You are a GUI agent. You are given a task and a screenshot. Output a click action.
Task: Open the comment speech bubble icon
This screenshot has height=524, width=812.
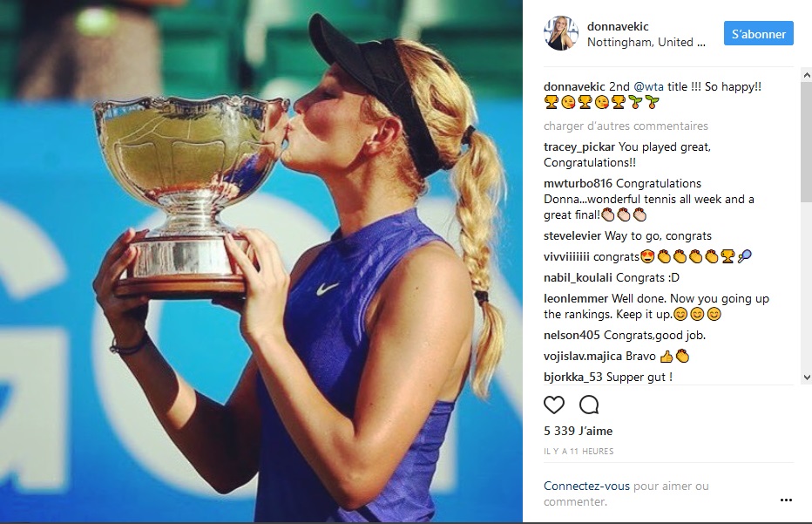point(589,405)
